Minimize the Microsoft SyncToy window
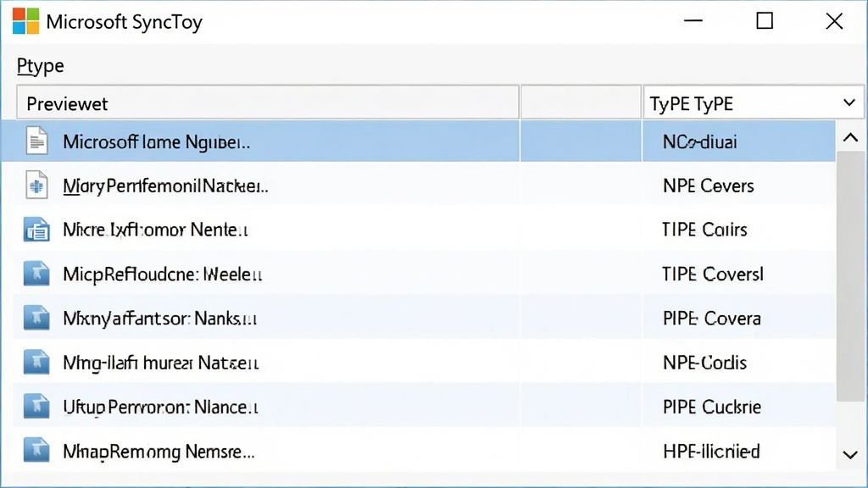 click(693, 21)
